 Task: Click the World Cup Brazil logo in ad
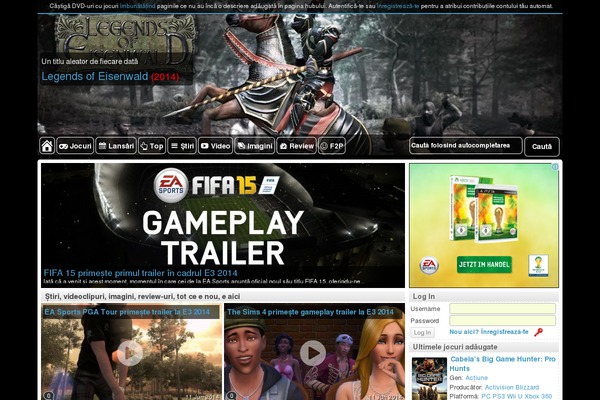tap(538, 265)
